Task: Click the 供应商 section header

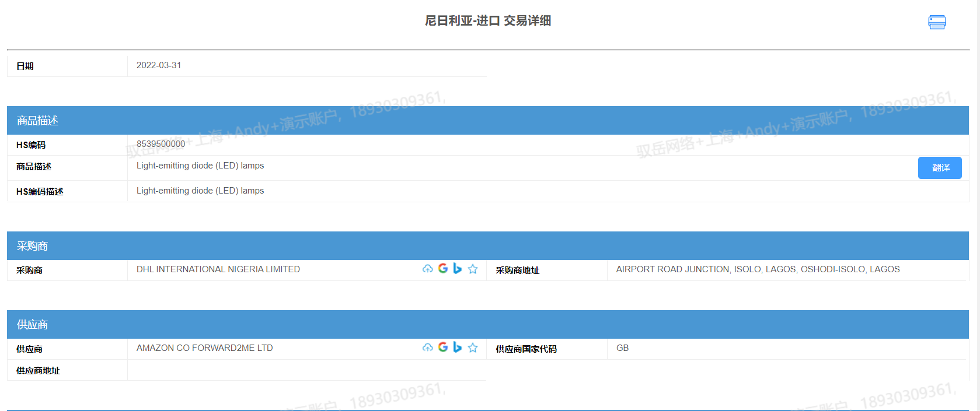Action: (488, 325)
